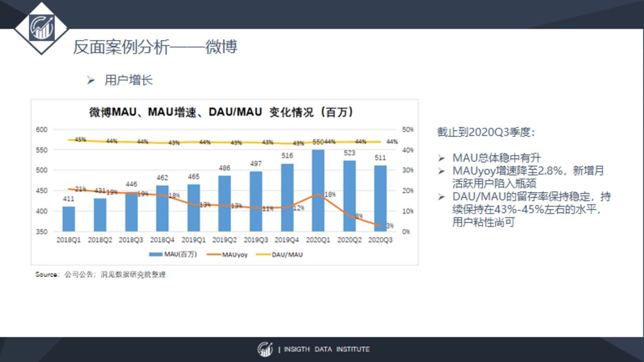
Task: Click the bullet starting with MAUyoy增速降至2.8%
Action: [x=528, y=177]
